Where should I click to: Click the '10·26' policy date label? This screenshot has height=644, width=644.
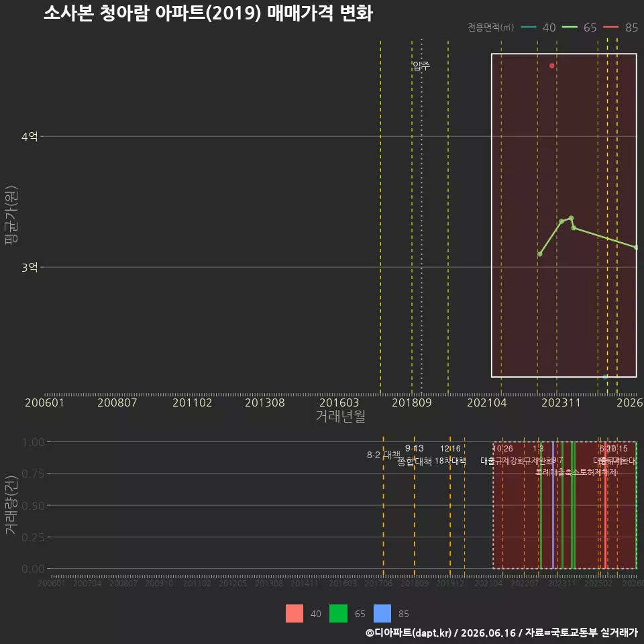coord(502,449)
